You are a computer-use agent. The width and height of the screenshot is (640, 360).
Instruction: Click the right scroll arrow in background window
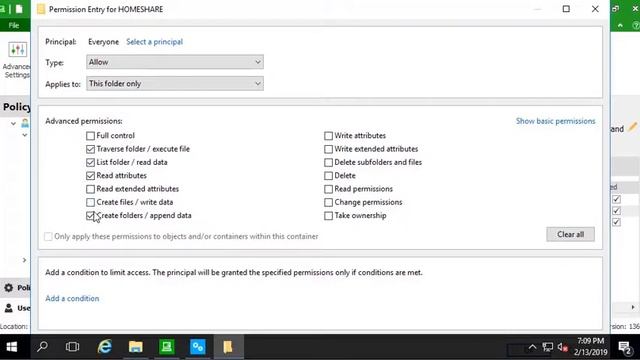point(633,307)
